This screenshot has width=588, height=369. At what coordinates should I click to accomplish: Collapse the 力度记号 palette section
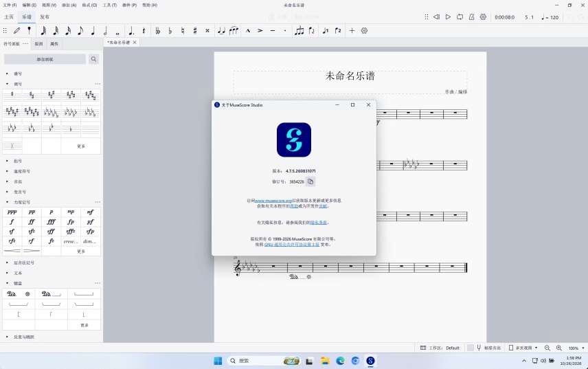point(7,202)
